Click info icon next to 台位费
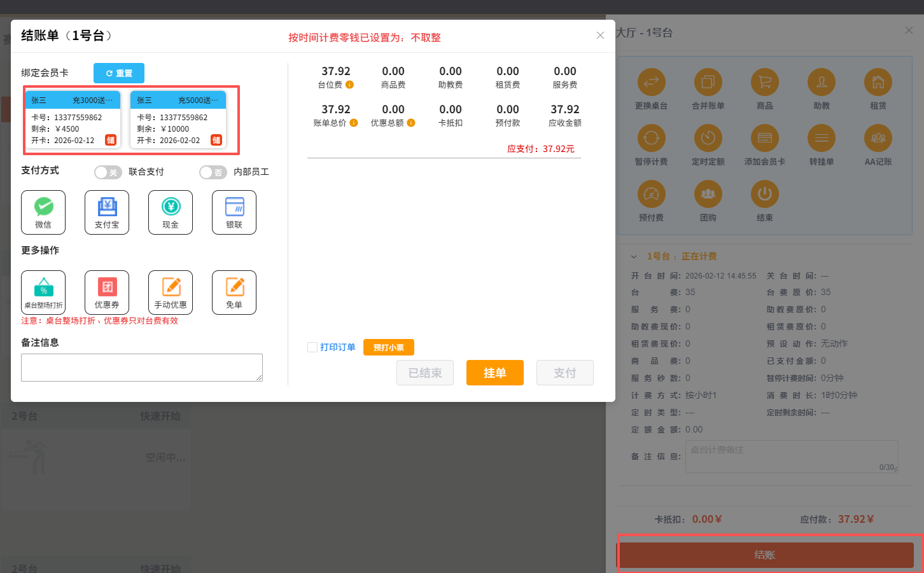The width and height of the screenshot is (924, 573). coord(349,85)
